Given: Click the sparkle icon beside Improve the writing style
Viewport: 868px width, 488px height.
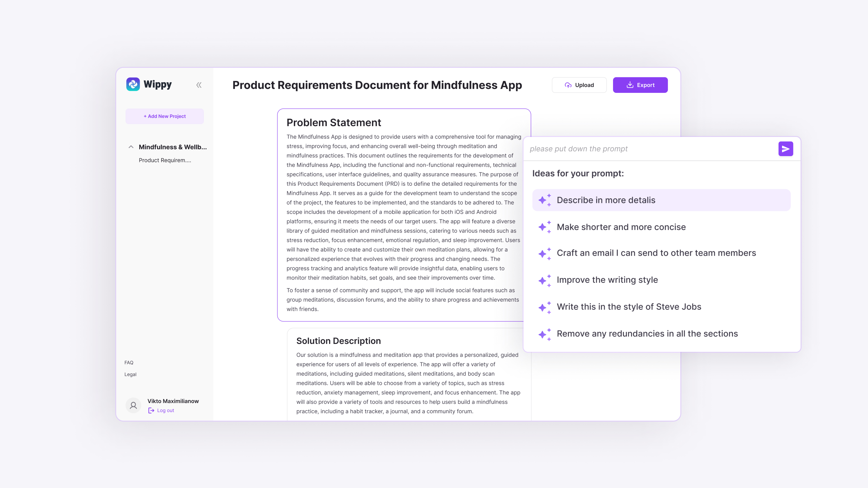Looking at the screenshot, I should tap(544, 280).
